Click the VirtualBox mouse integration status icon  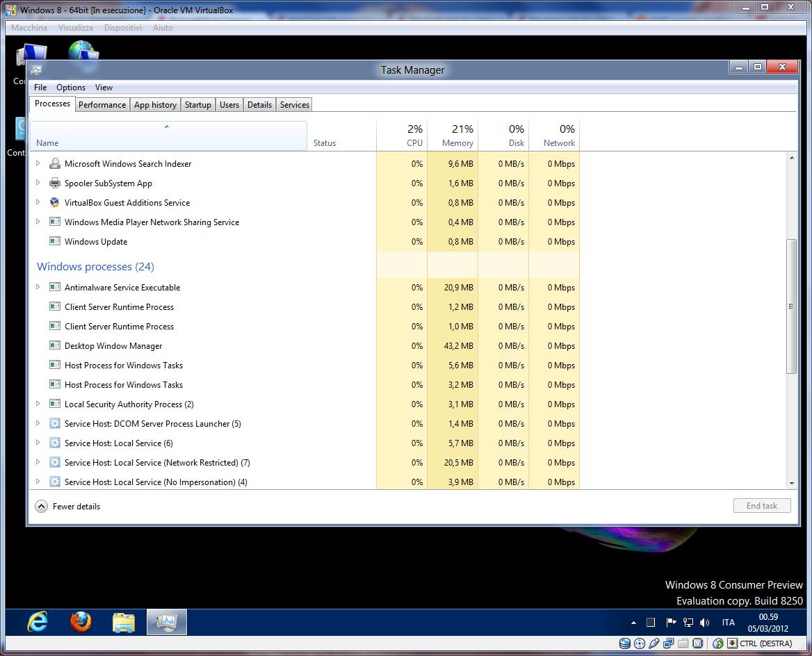point(717,643)
